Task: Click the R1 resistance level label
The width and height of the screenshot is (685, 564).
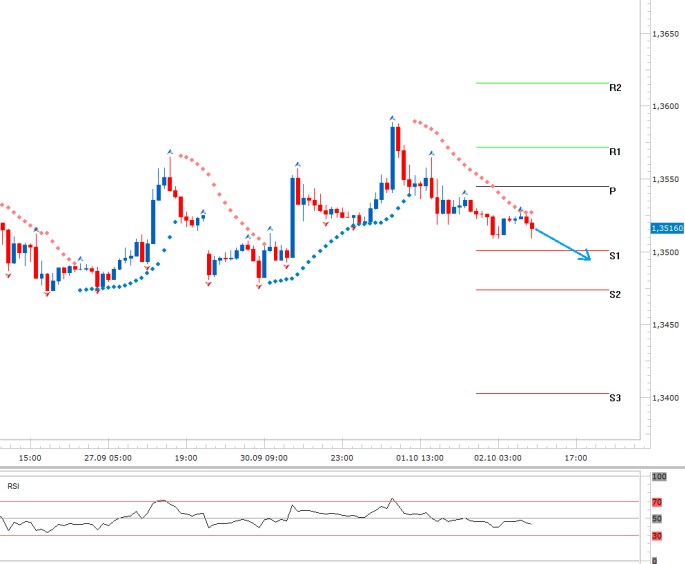Action: click(x=615, y=152)
